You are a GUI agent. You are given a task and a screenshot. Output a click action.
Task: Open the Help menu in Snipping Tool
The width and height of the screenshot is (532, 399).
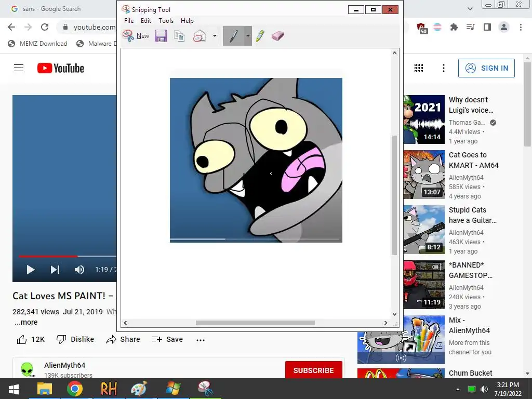187,21
